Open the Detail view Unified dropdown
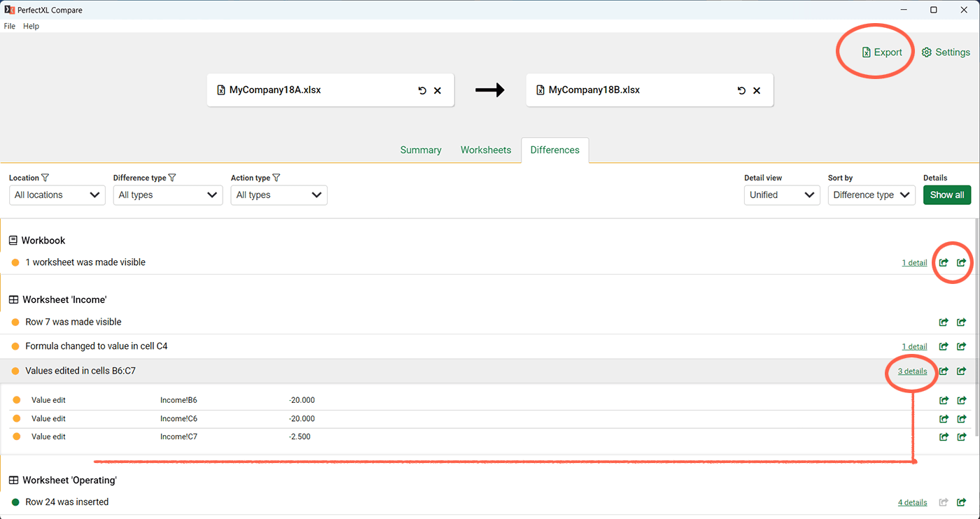This screenshot has width=980, height=519. (x=781, y=194)
